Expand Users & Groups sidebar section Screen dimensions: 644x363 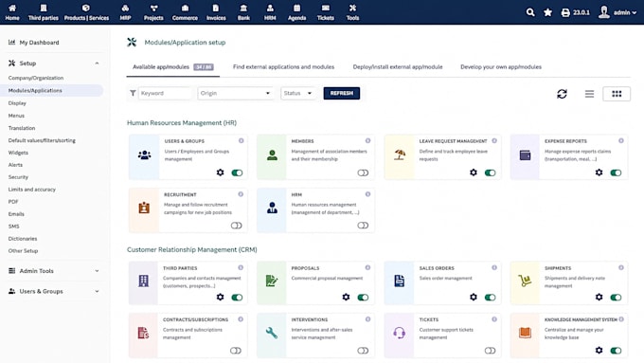tap(97, 291)
